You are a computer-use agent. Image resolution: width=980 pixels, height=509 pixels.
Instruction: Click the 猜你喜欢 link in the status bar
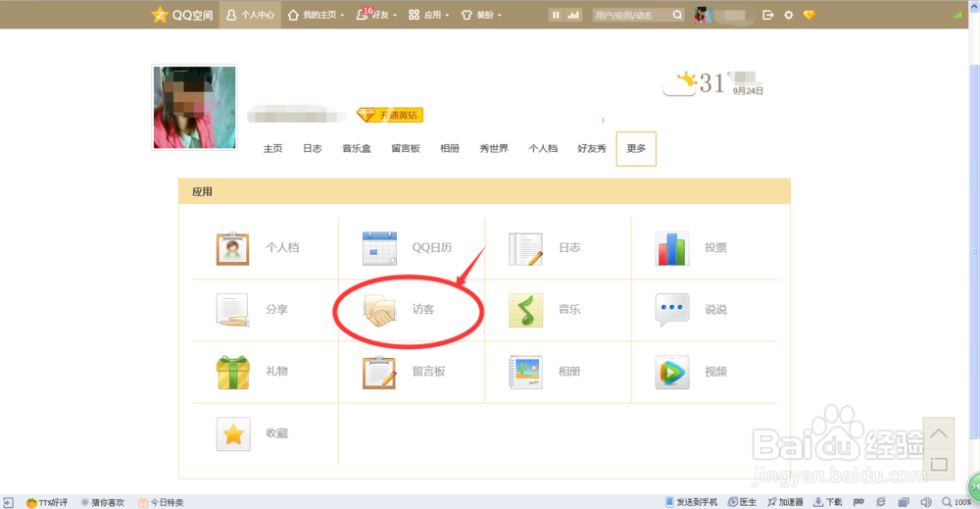tap(103, 502)
